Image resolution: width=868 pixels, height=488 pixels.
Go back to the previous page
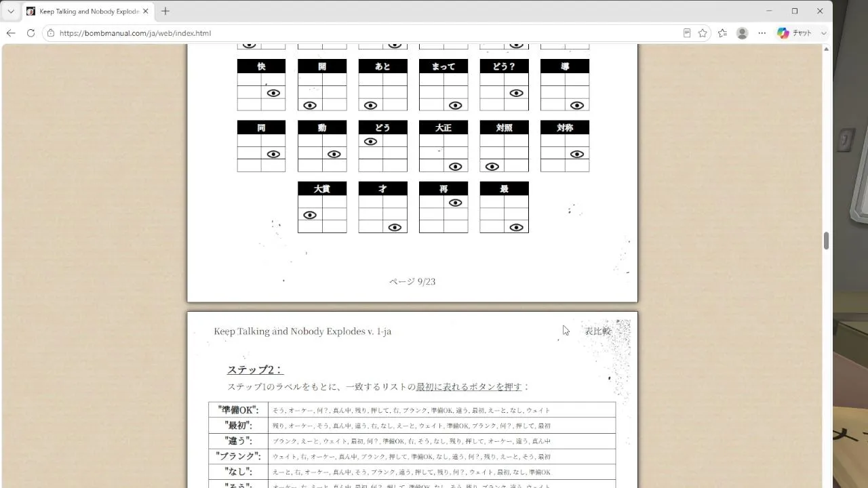click(11, 33)
